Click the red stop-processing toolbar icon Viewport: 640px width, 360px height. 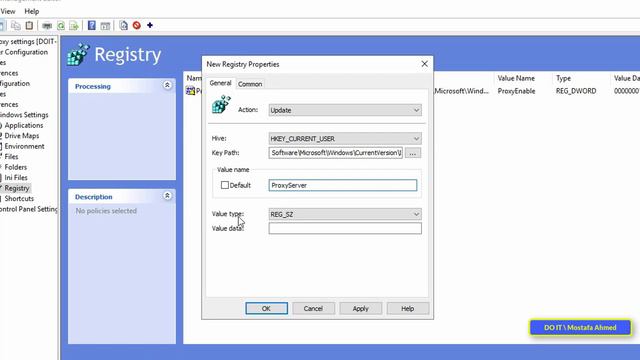137,26
